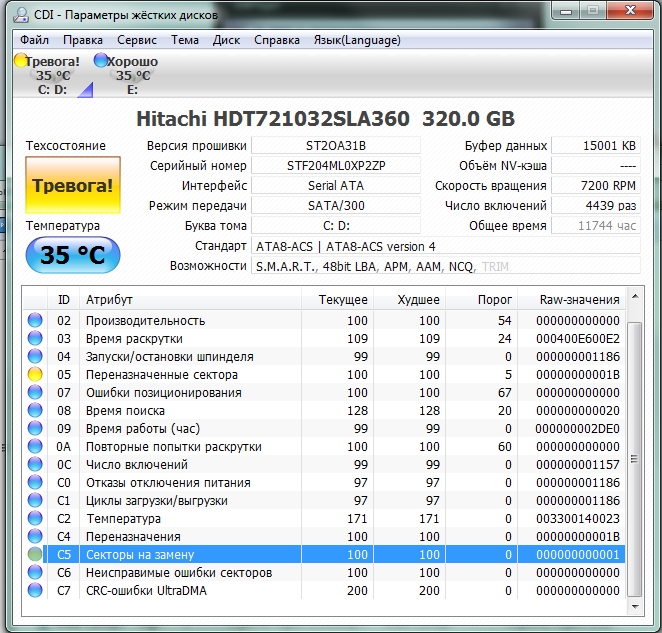
Task: Click status icon for 0A Повторные попытки раскрутки
Action: 35,446
